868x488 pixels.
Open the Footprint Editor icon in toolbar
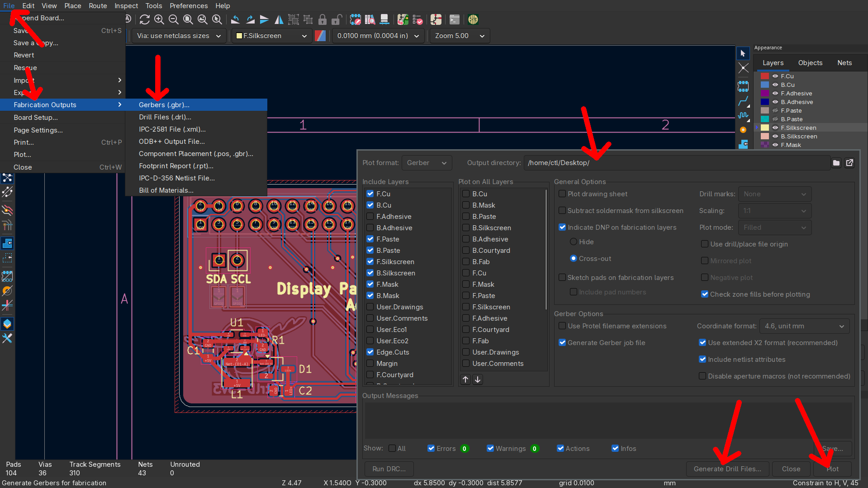click(x=356, y=19)
